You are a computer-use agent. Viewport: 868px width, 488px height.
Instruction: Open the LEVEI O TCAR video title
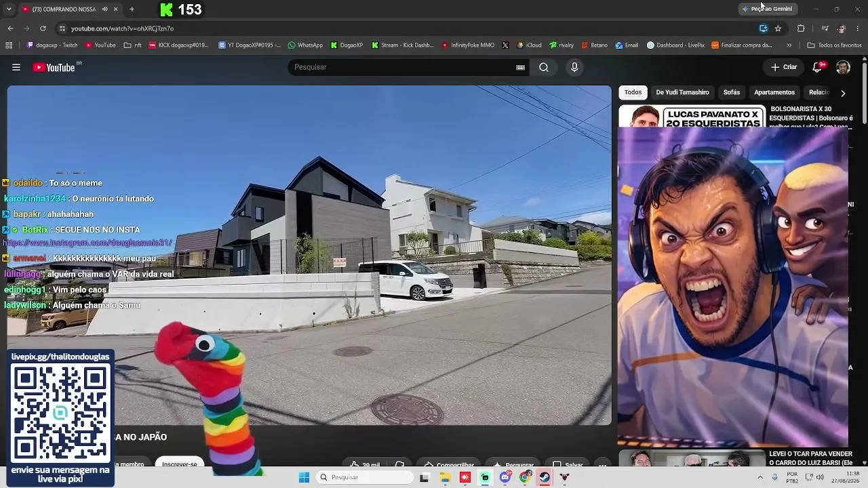coord(811,458)
